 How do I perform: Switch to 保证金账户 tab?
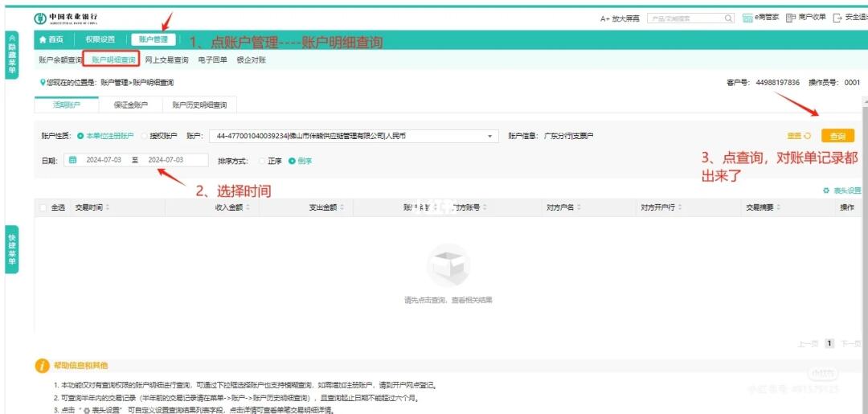pos(131,105)
